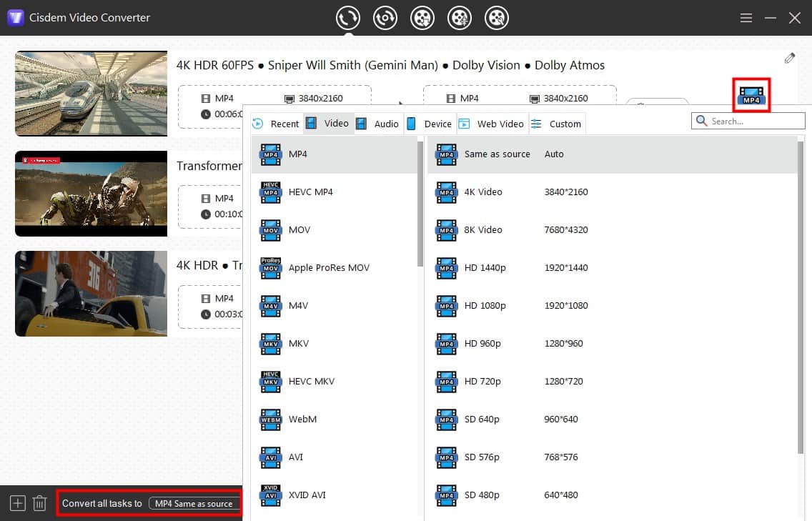The image size is (812, 521).
Task: Switch to the Web Video tab
Action: [491, 123]
